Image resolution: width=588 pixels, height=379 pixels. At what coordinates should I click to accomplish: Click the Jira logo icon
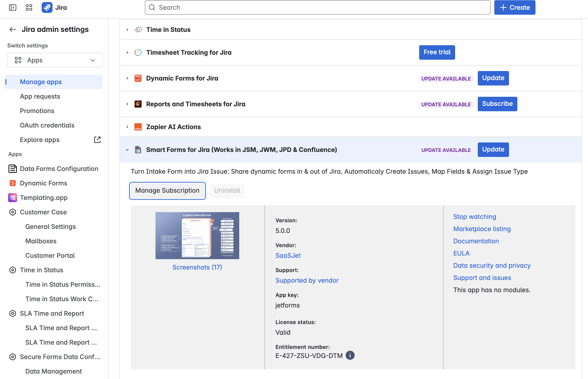click(x=47, y=7)
